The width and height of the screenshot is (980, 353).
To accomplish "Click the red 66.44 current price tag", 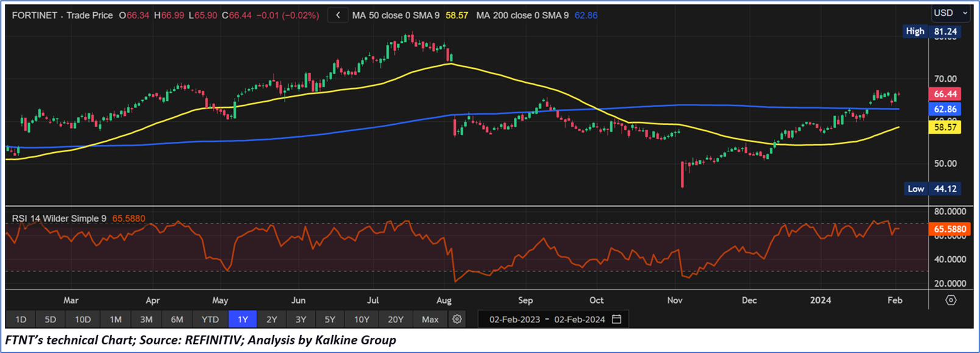I will point(945,94).
